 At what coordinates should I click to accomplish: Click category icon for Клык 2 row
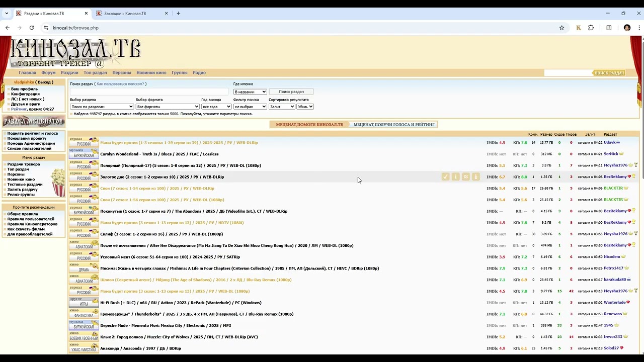[84, 337]
